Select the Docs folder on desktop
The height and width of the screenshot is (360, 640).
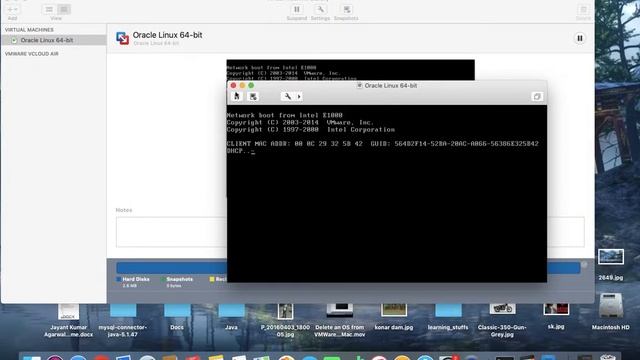(x=177, y=318)
